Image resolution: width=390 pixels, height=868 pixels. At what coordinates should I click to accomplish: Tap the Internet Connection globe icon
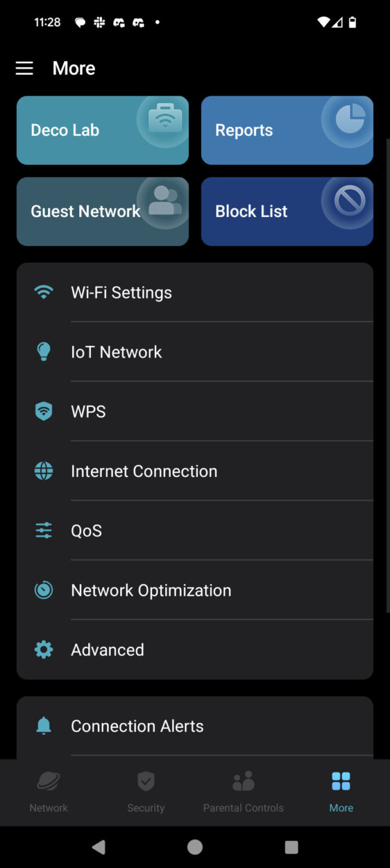coord(44,471)
